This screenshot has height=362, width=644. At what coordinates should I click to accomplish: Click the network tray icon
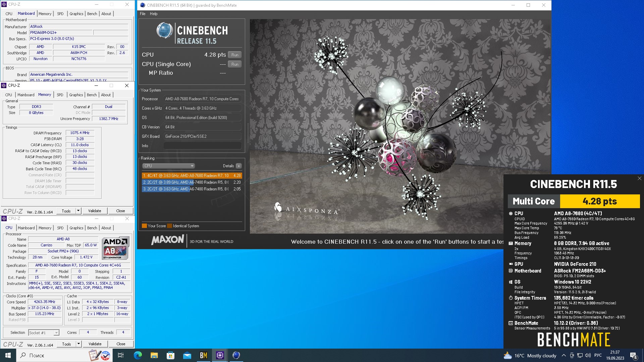pos(580,355)
